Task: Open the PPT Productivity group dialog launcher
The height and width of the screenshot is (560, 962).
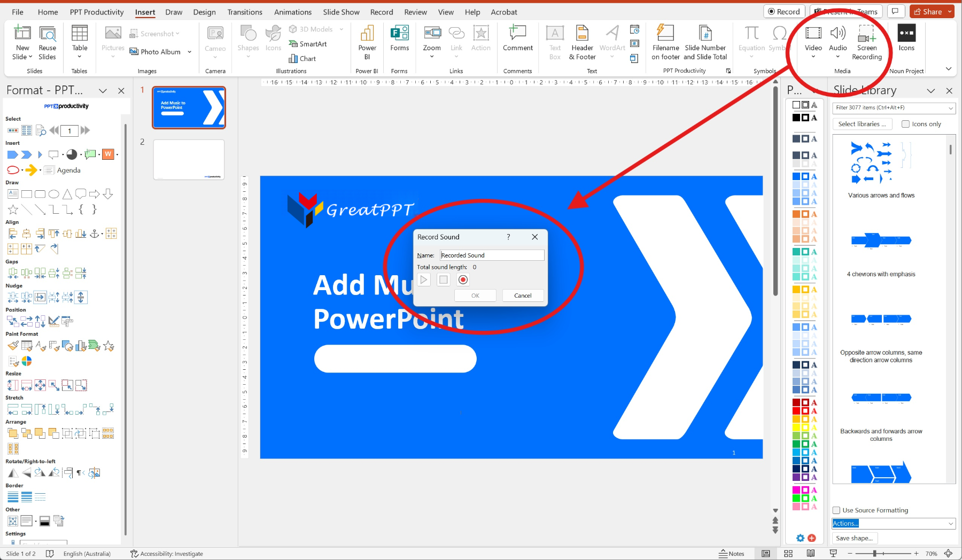Action: pyautogui.click(x=728, y=71)
